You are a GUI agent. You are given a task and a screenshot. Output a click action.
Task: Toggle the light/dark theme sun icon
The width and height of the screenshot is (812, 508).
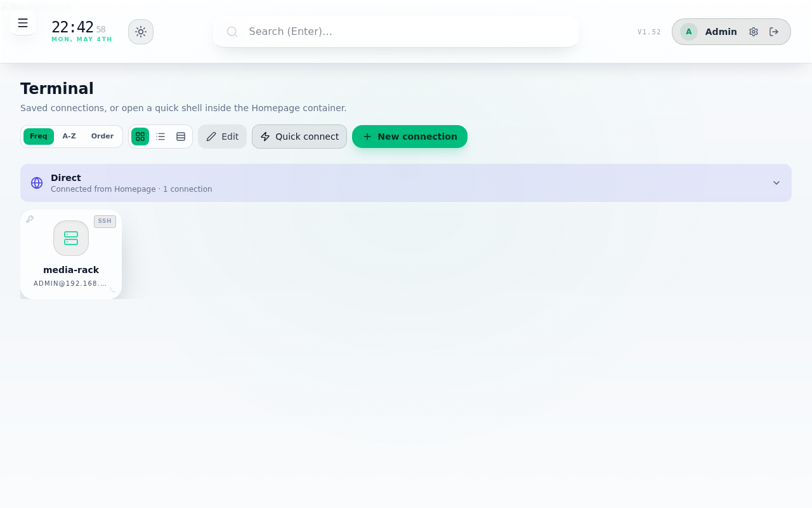pyautogui.click(x=141, y=32)
